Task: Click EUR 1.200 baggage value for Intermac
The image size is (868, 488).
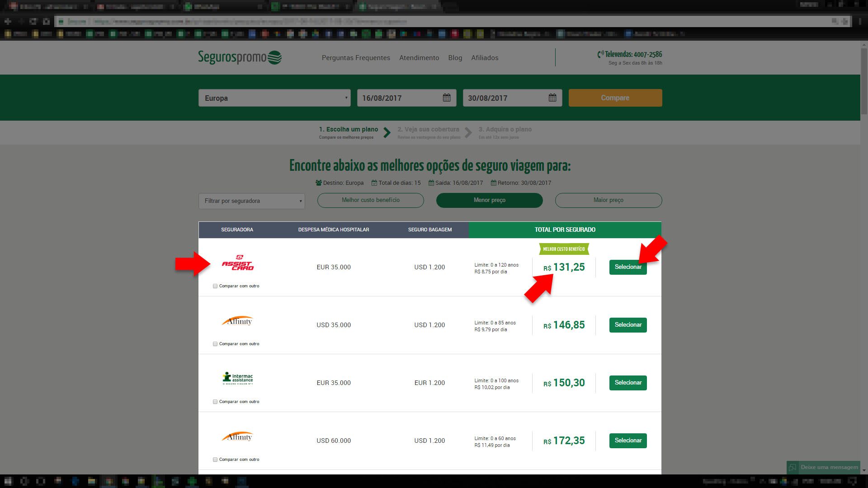Action: (x=429, y=383)
